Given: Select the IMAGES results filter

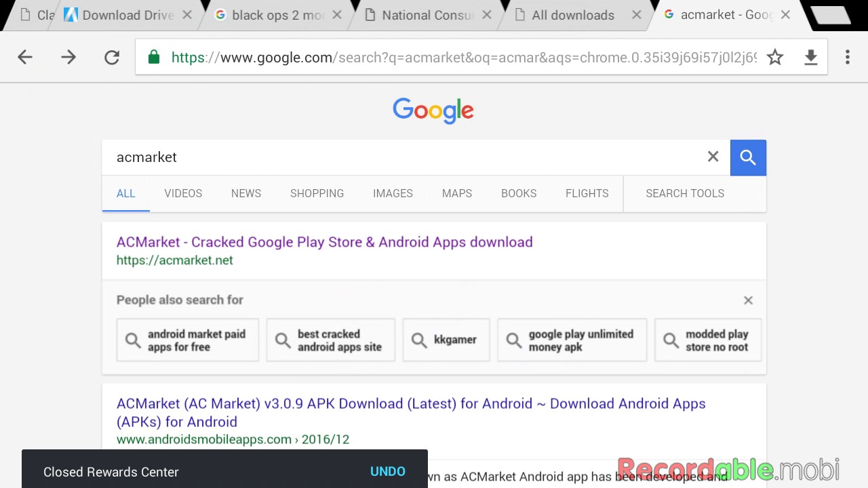Looking at the screenshot, I should pos(393,193).
